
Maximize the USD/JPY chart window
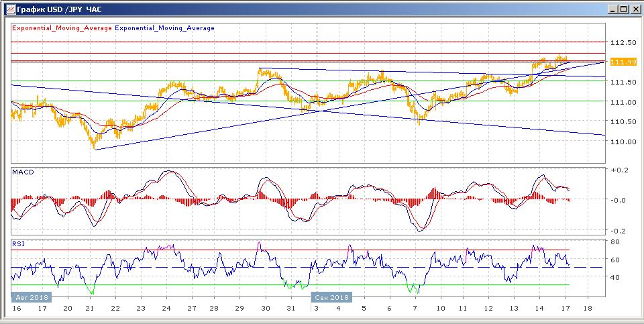623,9
